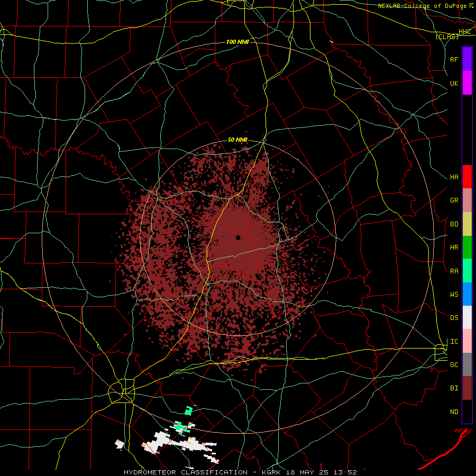Click the DS white legend swatch

pos(467,317)
